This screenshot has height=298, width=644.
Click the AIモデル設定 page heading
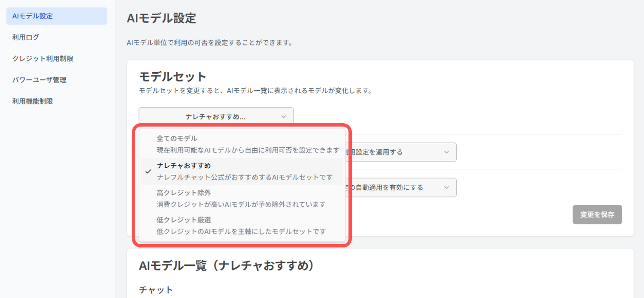(161, 18)
